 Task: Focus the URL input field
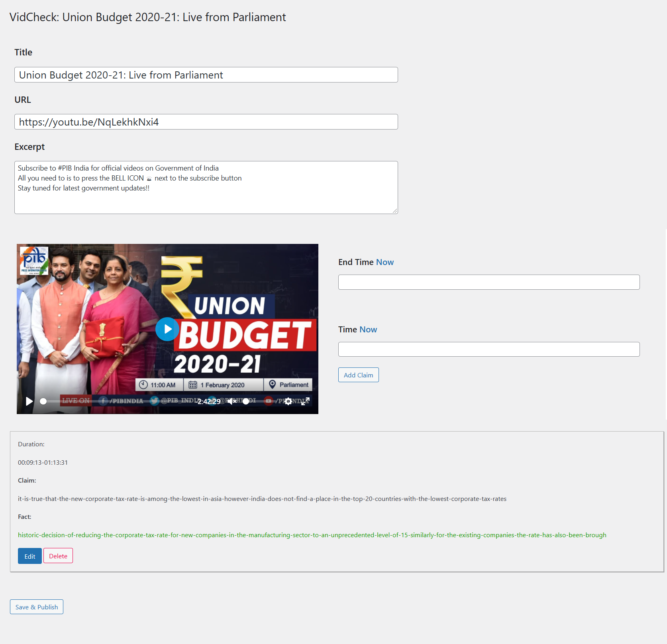206,122
